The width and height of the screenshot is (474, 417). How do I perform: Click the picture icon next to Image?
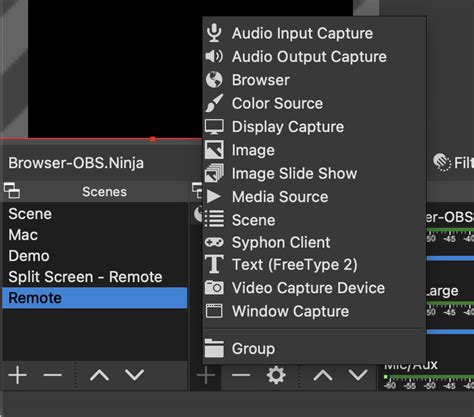pyautogui.click(x=214, y=150)
